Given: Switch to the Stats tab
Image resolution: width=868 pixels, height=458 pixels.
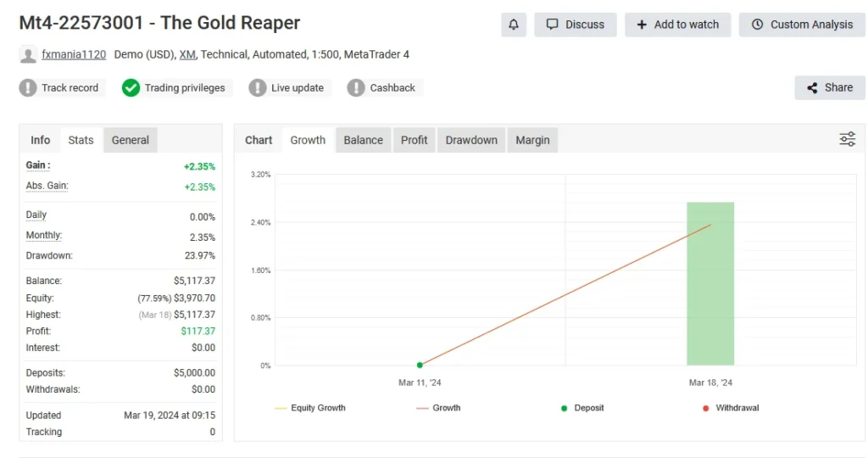Looking at the screenshot, I should (x=81, y=140).
